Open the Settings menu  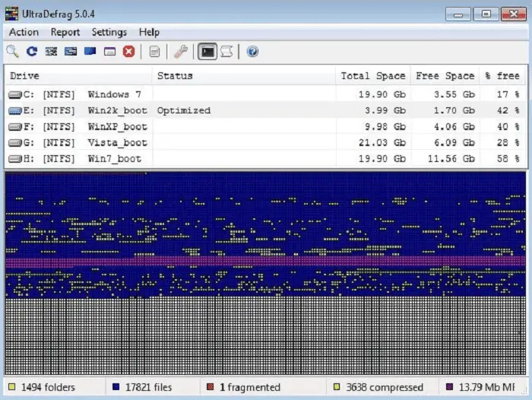coord(109,32)
